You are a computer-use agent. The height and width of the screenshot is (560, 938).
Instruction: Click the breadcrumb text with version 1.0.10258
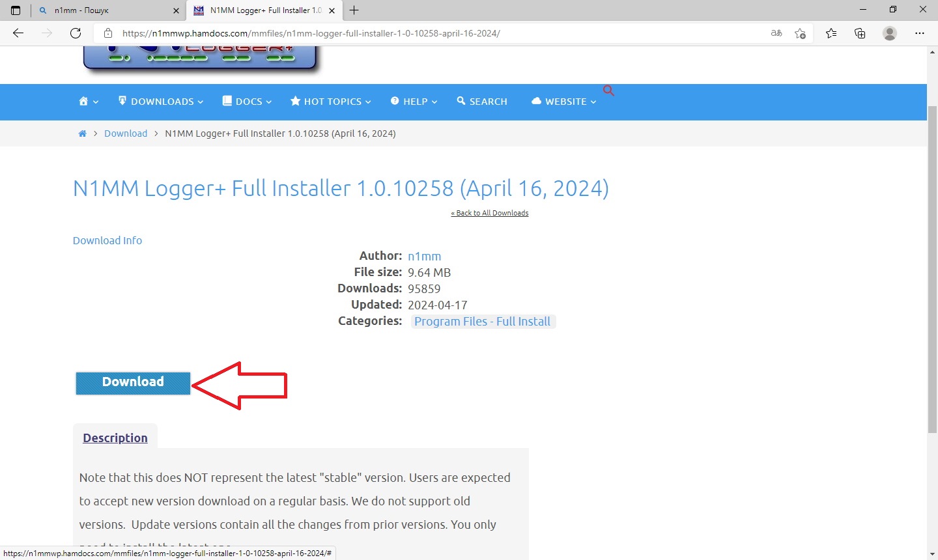[x=280, y=133]
